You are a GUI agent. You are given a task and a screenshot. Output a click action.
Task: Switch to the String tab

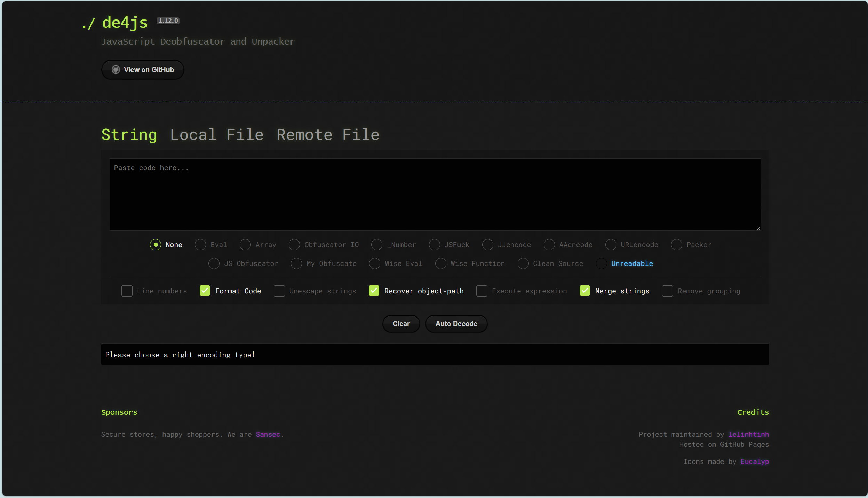coord(129,135)
